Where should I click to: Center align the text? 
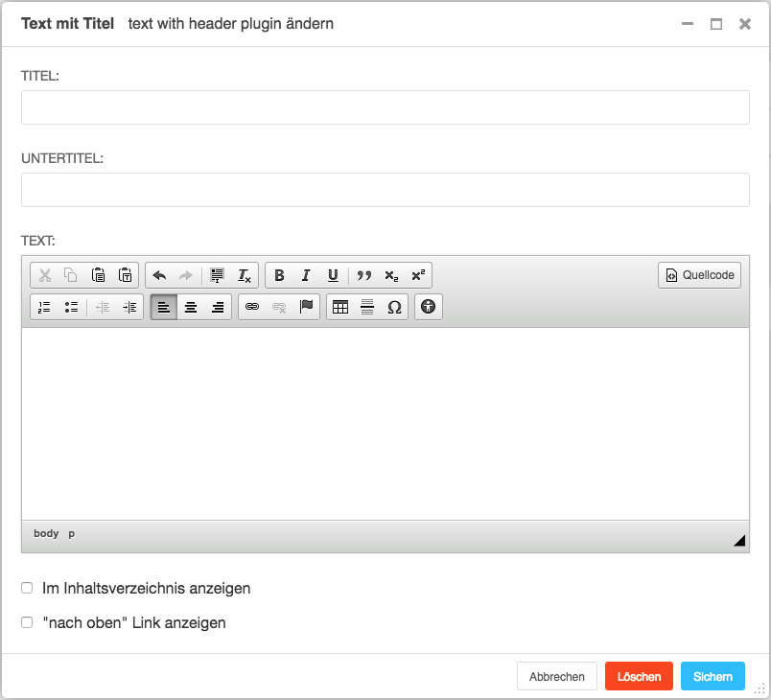coord(191,307)
